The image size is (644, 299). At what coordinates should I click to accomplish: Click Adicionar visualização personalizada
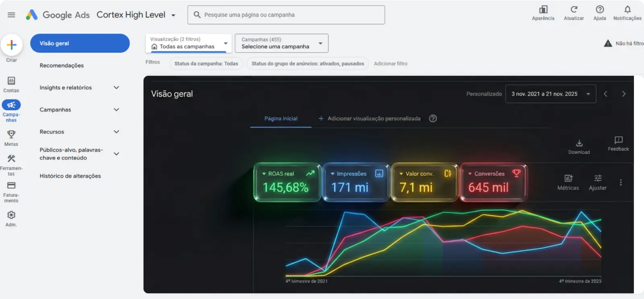tap(369, 118)
